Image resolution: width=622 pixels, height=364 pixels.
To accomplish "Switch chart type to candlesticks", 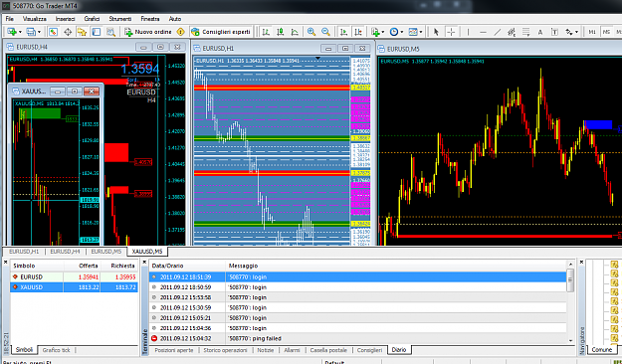I will coord(280,32).
